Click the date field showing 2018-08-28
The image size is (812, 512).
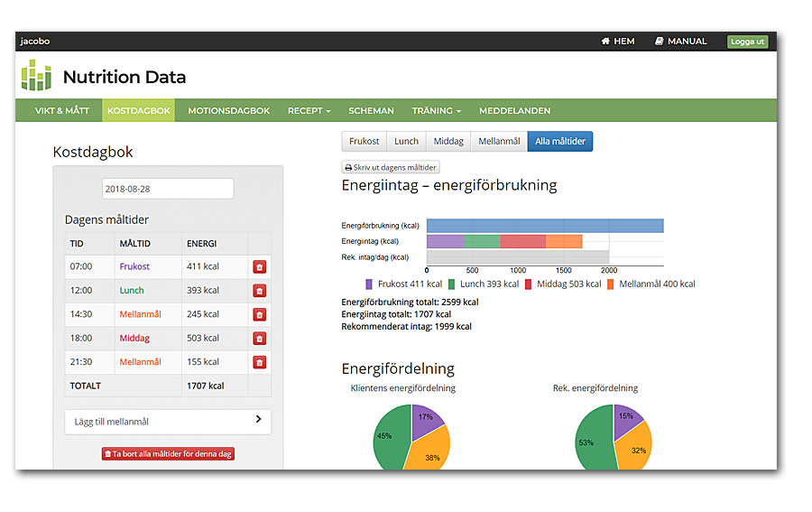168,189
